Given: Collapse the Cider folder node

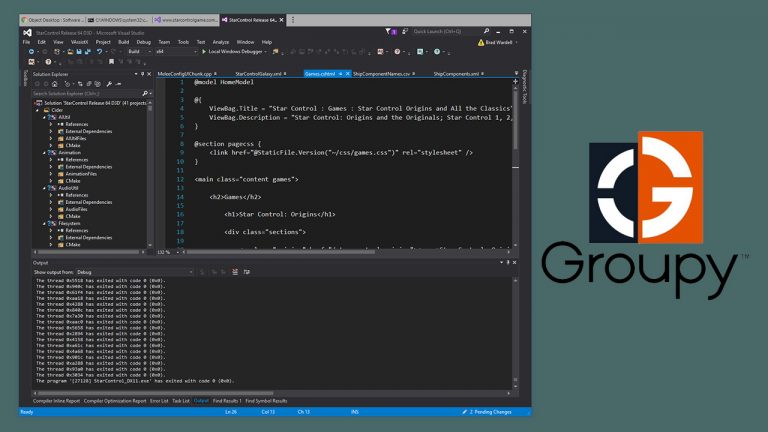Looking at the screenshot, I should click(x=37, y=110).
